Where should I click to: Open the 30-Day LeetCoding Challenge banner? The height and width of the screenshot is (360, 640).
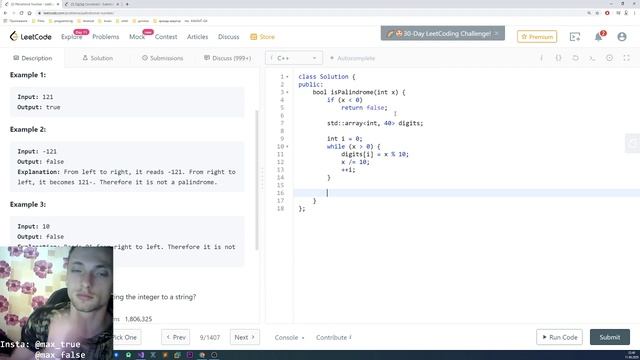pos(443,33)
